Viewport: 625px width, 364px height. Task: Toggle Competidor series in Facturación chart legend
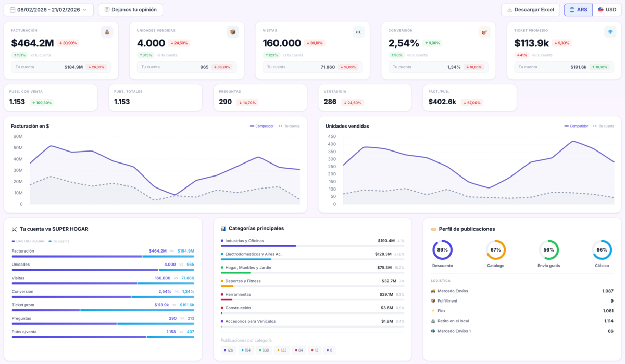click(x=262, y=126)
